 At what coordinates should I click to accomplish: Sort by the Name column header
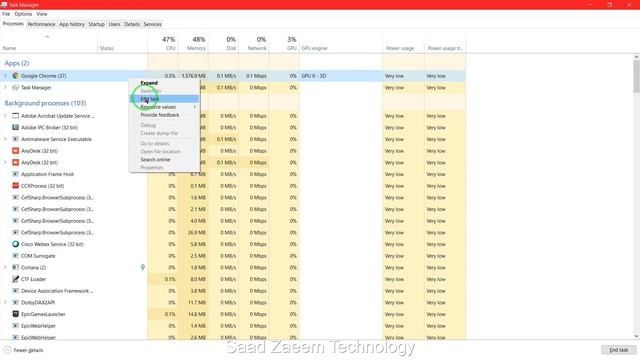[x=49, y=43]
